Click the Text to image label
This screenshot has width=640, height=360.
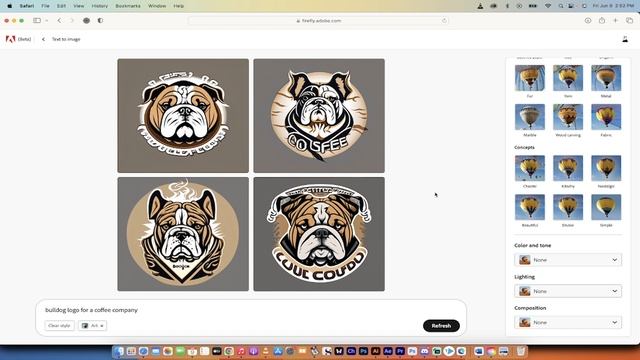66,39
